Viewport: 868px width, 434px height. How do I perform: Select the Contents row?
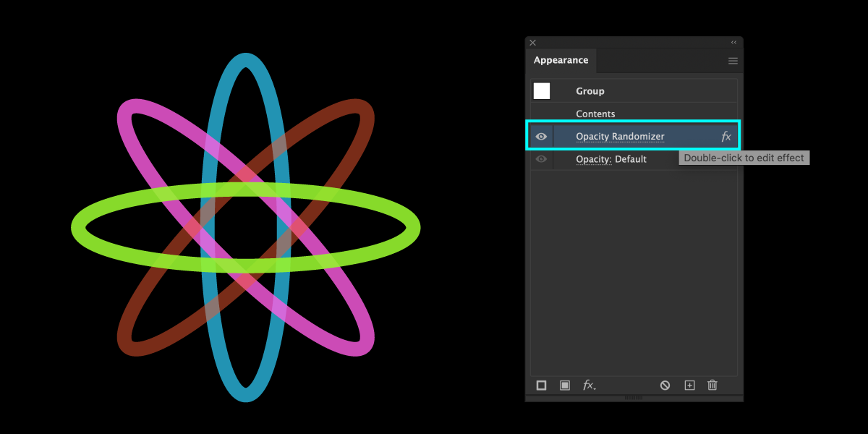pos(595,114)
